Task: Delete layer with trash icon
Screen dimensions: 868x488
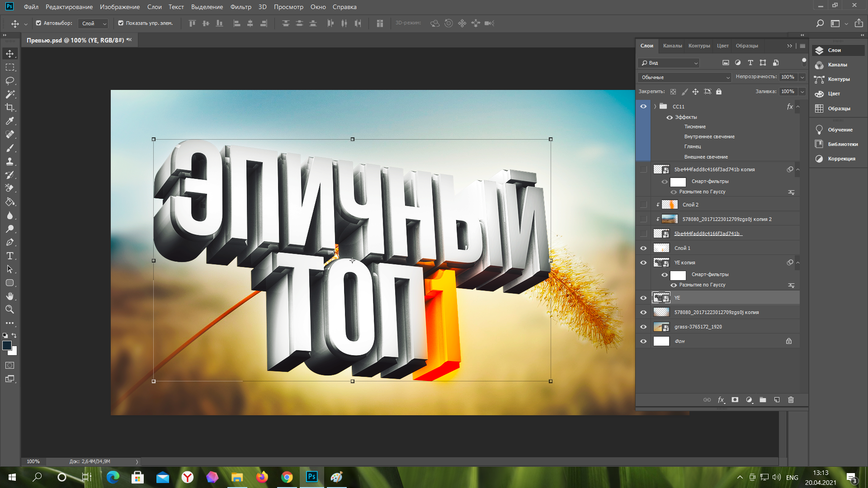Action: click(791, 400)
